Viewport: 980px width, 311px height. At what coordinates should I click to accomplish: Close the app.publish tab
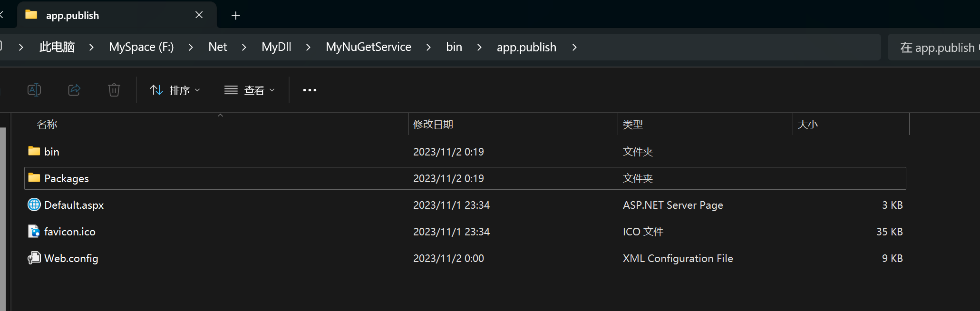(x=199, y=15)
